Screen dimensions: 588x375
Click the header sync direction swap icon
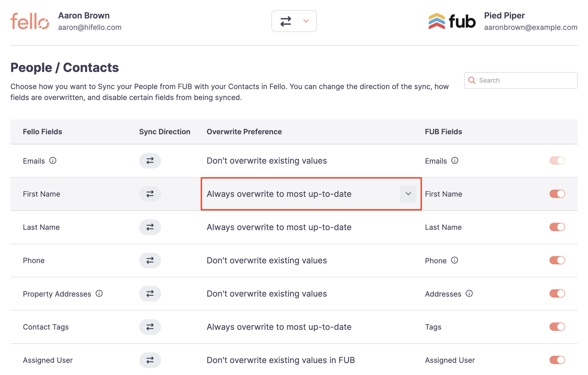(286, 21)
